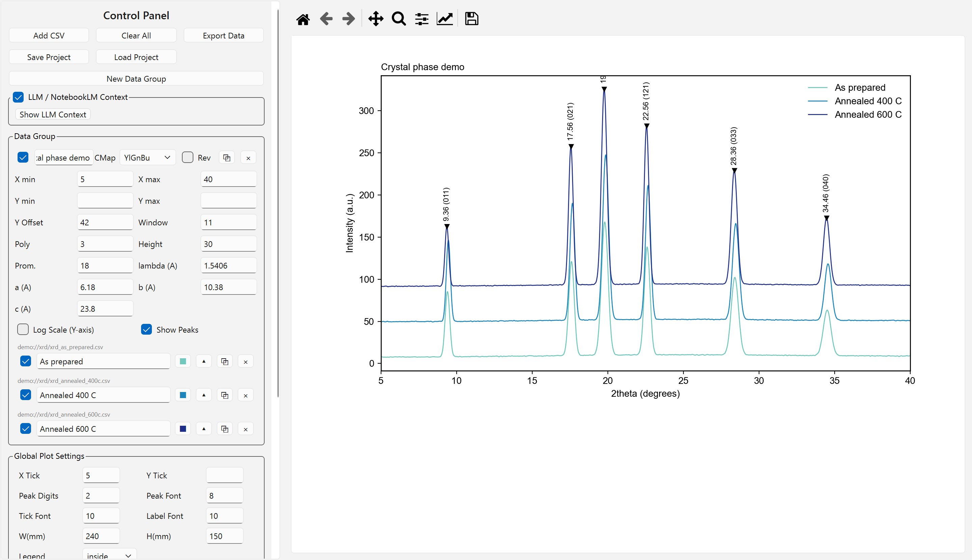Open As prepared color swatch
Image resolution: width=972 pixels, height=560 pixels.
[x=183, y=362]
